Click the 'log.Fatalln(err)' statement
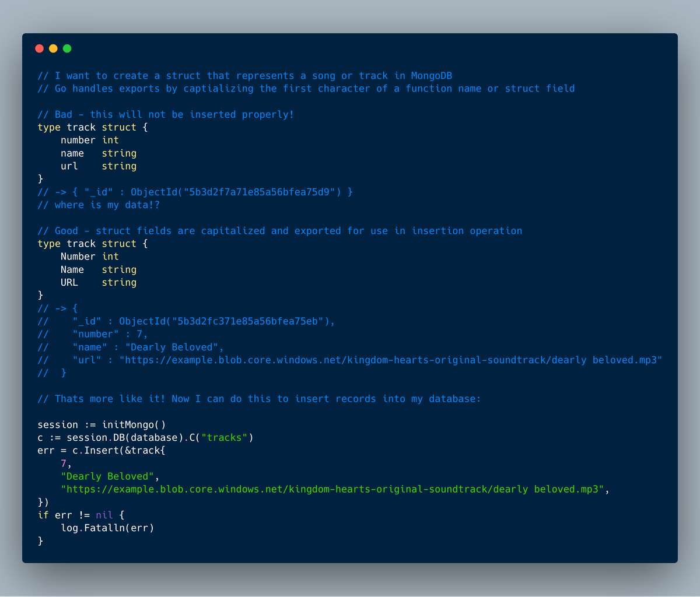 click(x=108, y=528)
